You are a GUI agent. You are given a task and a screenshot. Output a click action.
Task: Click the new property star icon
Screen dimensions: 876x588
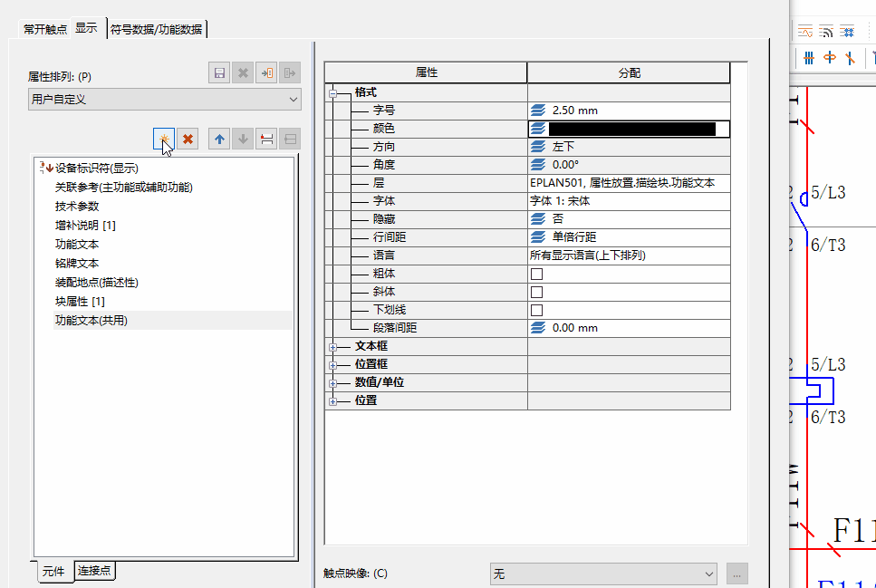[x=164, y=139]
